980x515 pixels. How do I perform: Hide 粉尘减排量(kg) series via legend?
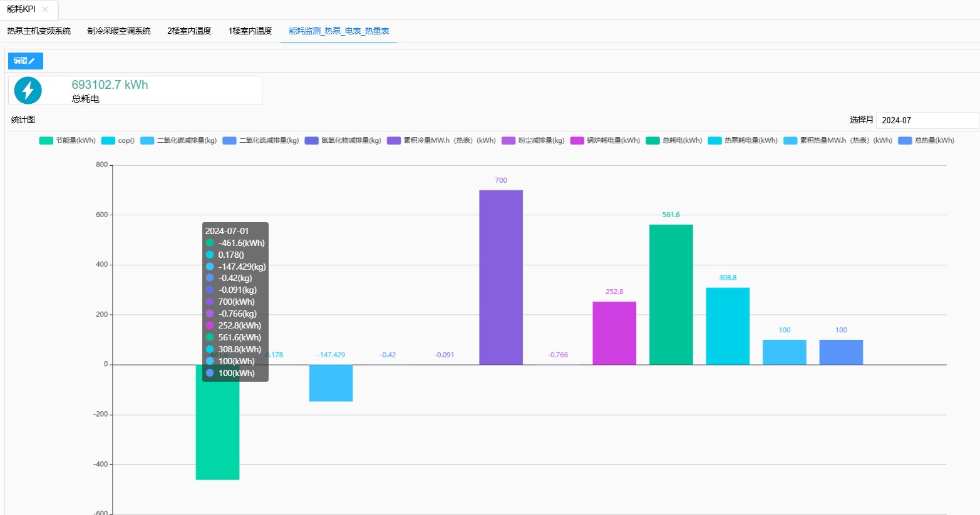534,141
